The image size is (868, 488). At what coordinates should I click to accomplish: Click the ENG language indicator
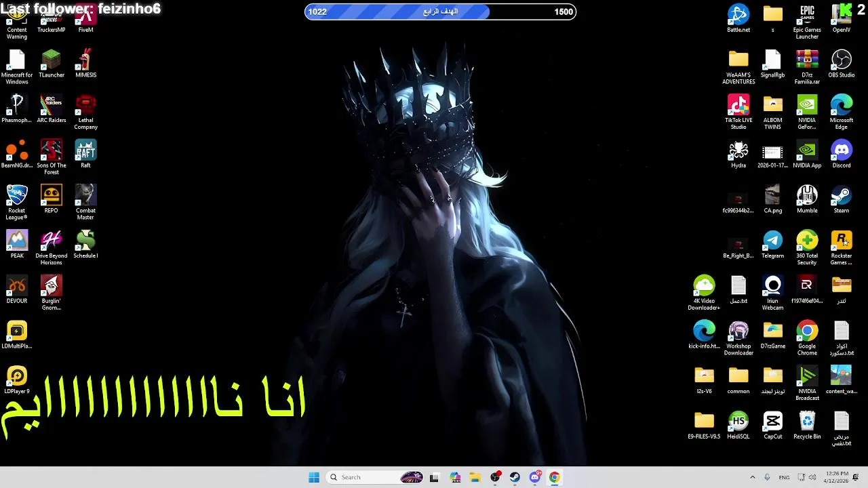(784, 477)
